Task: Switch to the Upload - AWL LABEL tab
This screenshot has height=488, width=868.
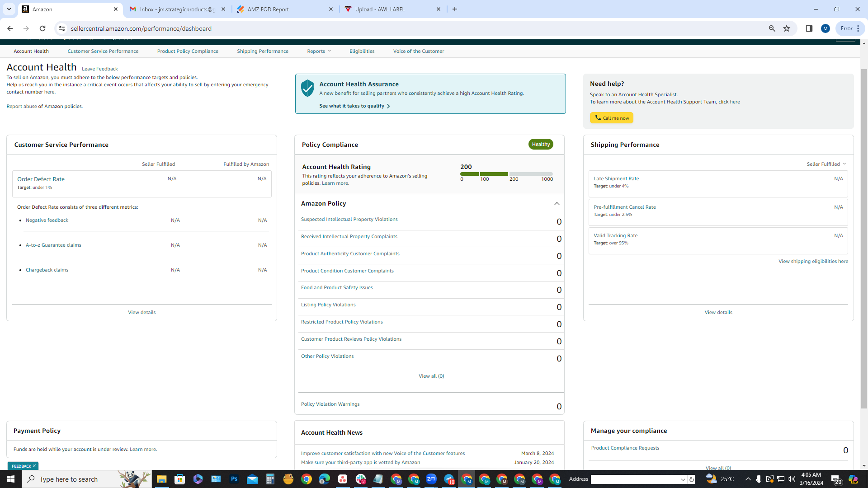Action: 392,9
